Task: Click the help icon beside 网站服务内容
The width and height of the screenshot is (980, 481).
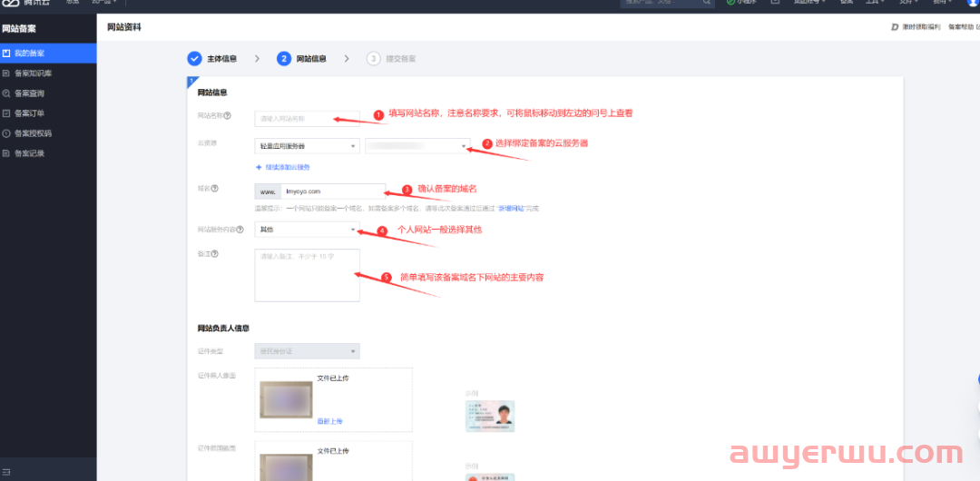Action: point(240,230)
